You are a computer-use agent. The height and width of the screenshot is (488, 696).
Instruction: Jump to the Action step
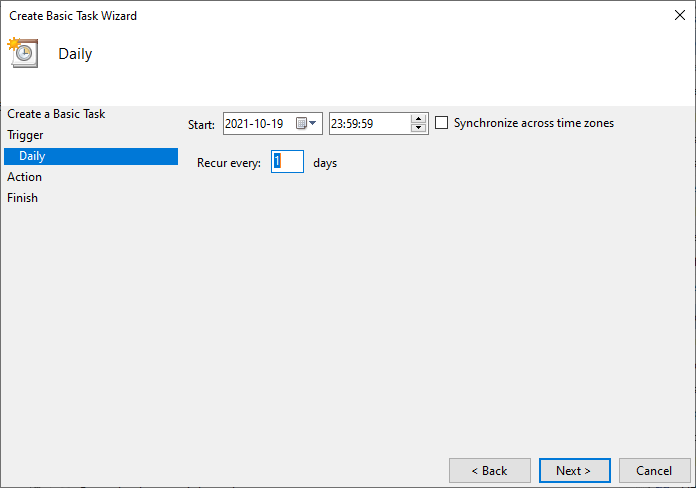coord(25,177)
